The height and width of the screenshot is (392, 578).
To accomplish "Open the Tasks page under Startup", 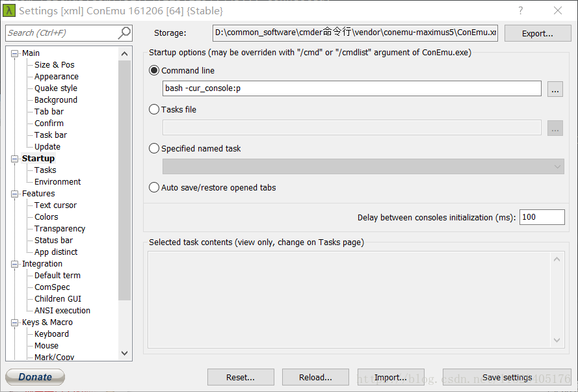I will click(x=46, y=170).
